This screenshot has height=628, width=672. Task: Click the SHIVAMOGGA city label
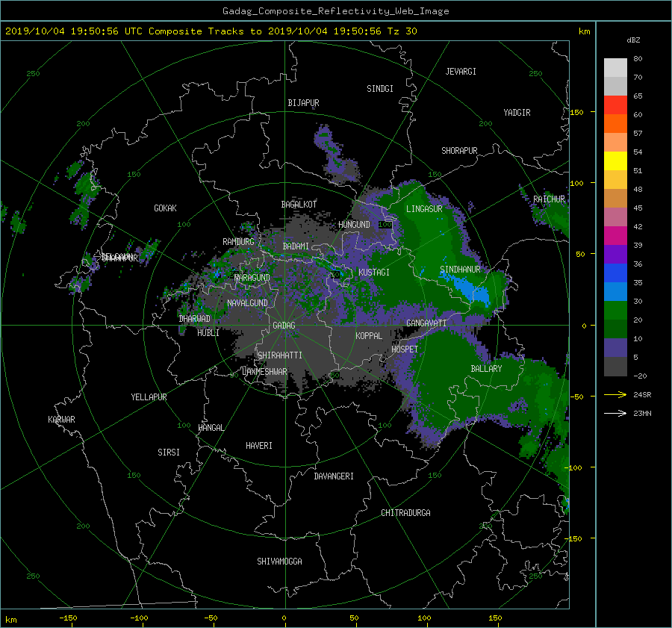pos(279,562)
